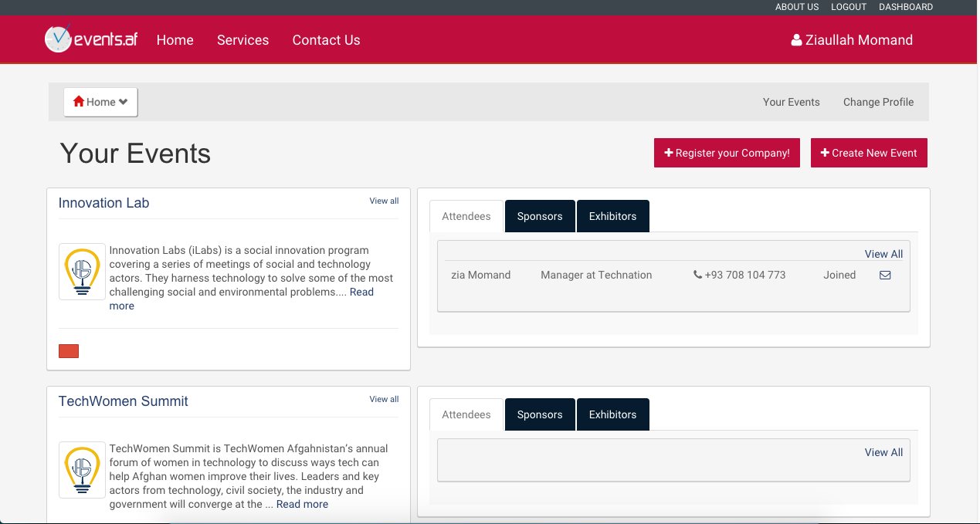This screenshot has height=524, width=980.
Task: Expand the Home dropdown button
Action: pos(100,102)
